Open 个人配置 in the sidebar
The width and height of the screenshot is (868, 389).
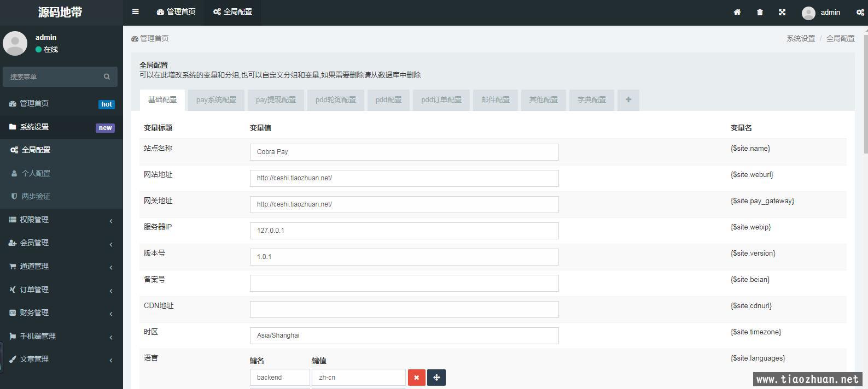36,173
